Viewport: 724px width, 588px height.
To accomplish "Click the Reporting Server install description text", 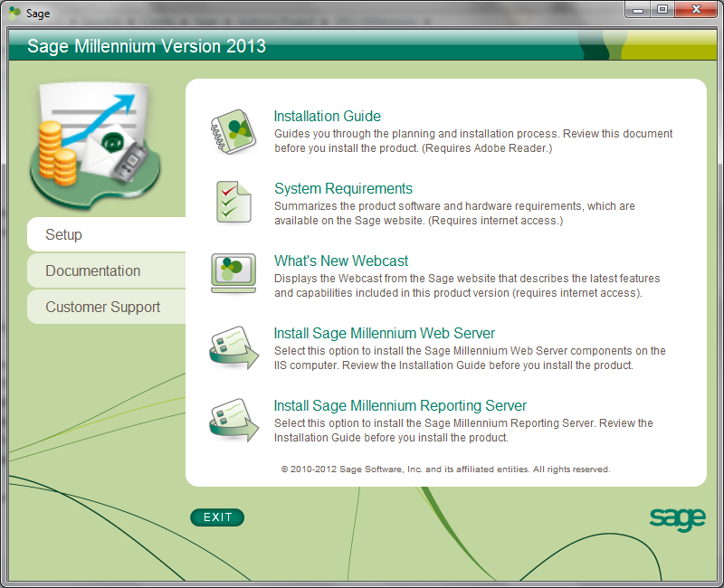I will (x=463, y=431).
